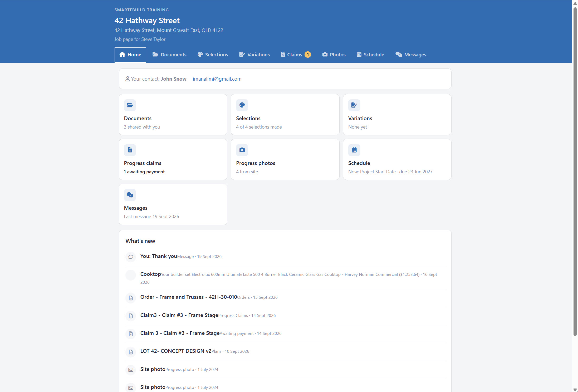Switch to the Documents tab
The width and height of the screenshot is (578, 392).
(169, 55)
